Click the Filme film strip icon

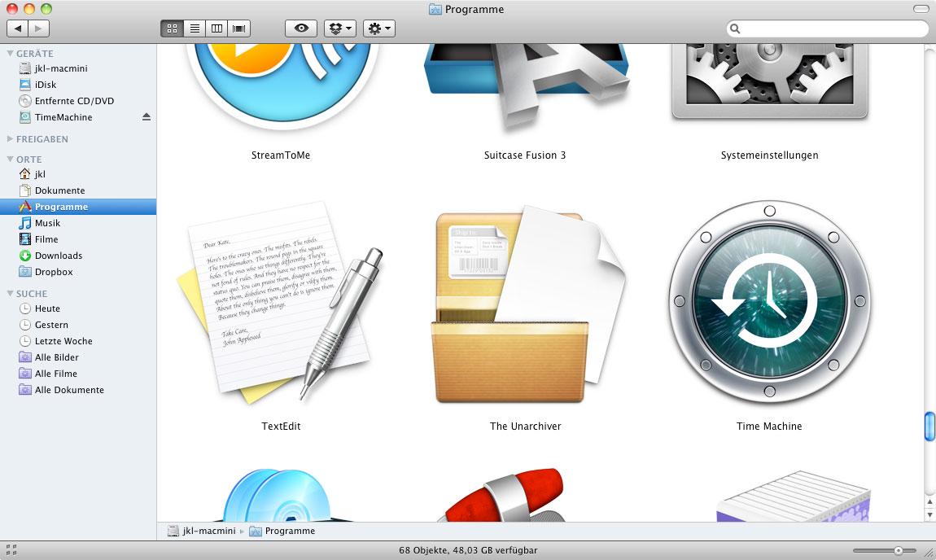(x=24, y=238)
